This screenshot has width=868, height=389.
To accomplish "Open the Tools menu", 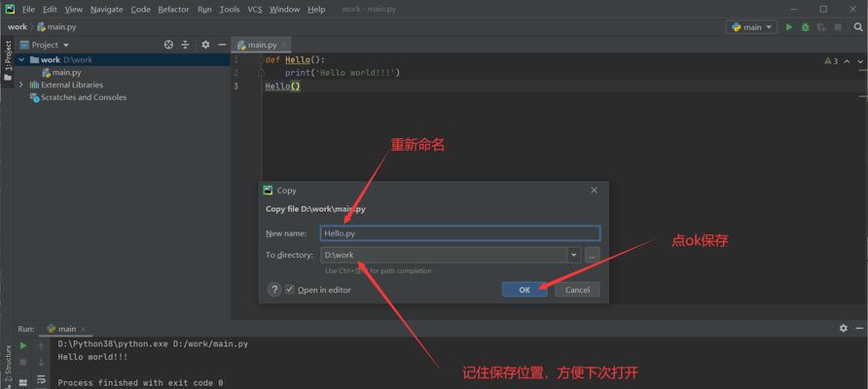I will (x=230, y=10).
